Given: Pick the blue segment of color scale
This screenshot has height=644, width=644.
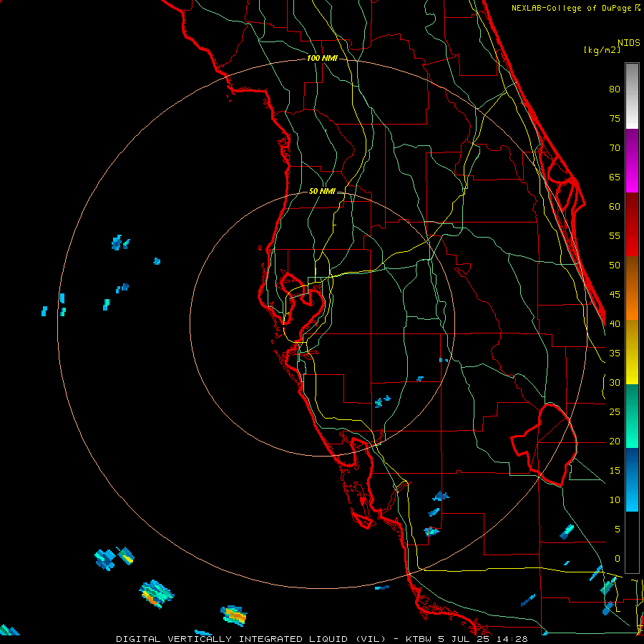Looking at the screenshot, I should click(632, 479).
